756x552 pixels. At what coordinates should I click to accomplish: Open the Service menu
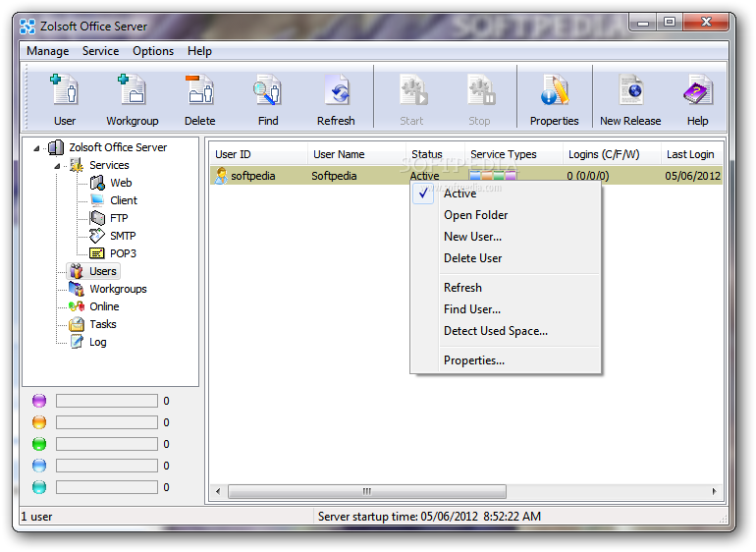coord(100,51)
